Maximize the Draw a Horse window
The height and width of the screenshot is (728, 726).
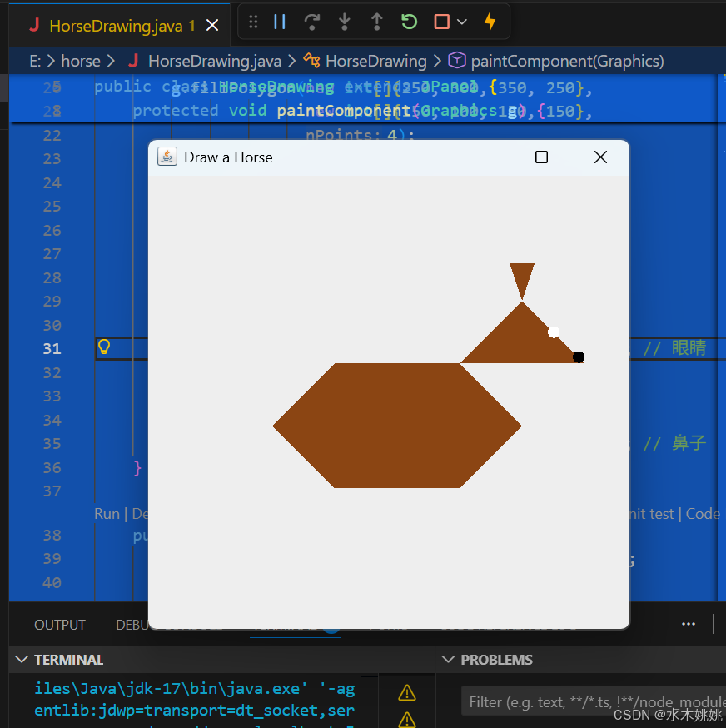point(541,157)
